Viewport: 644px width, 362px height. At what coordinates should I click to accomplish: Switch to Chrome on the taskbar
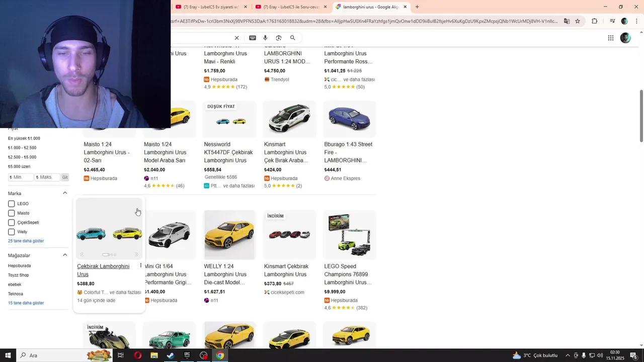point(220,355)
